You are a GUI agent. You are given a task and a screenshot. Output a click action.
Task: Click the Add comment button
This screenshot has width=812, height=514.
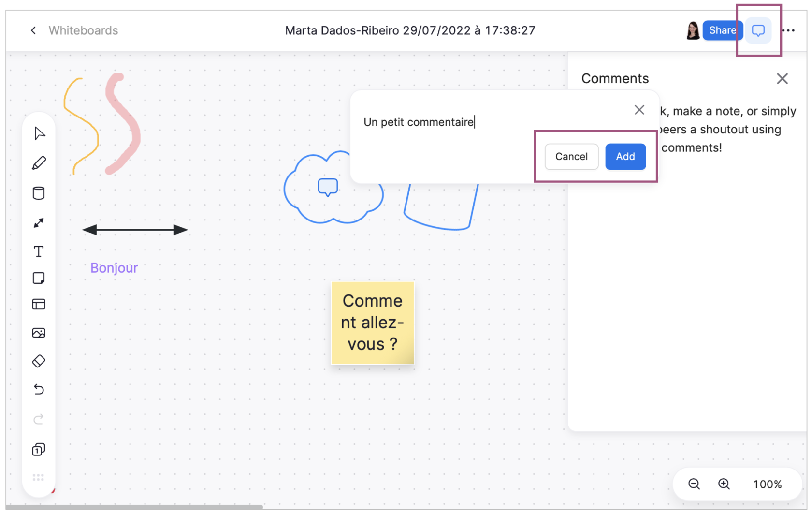pyautogui.click(x=625, y=157)
